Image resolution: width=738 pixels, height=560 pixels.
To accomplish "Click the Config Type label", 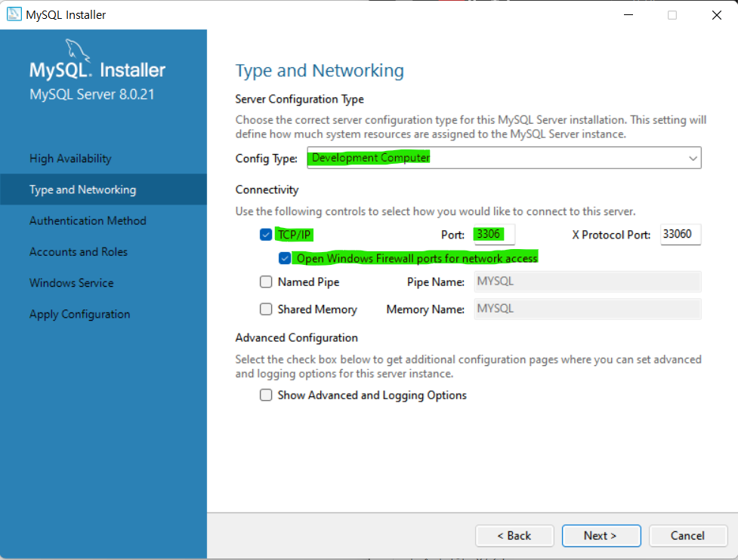I will [267, 158].
